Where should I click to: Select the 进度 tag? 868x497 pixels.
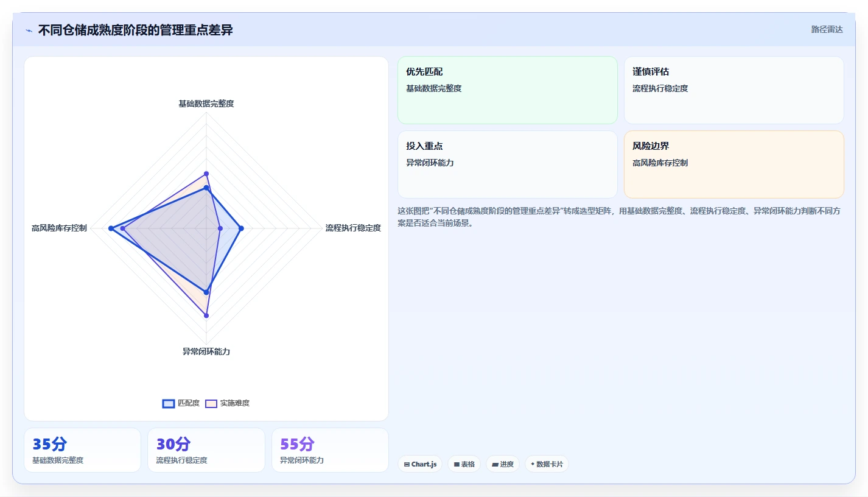[x=502, y=464]
